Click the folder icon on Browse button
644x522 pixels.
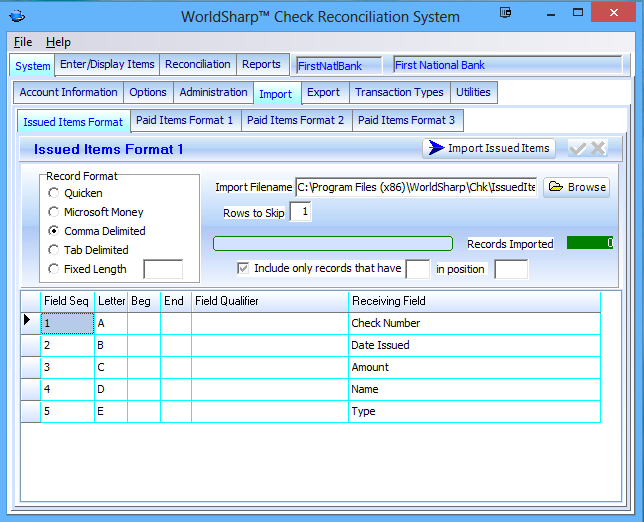point(556,187)
